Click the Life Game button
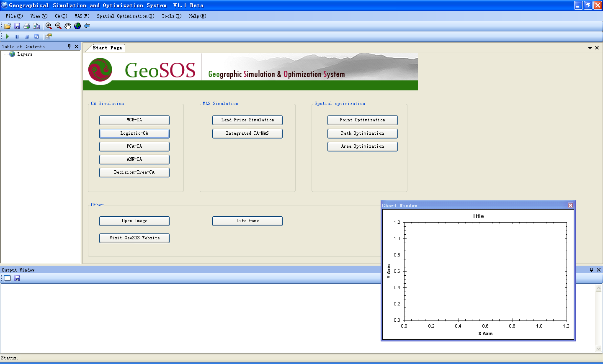Viewport: 603px width, 364px height. tap(247, 221)
